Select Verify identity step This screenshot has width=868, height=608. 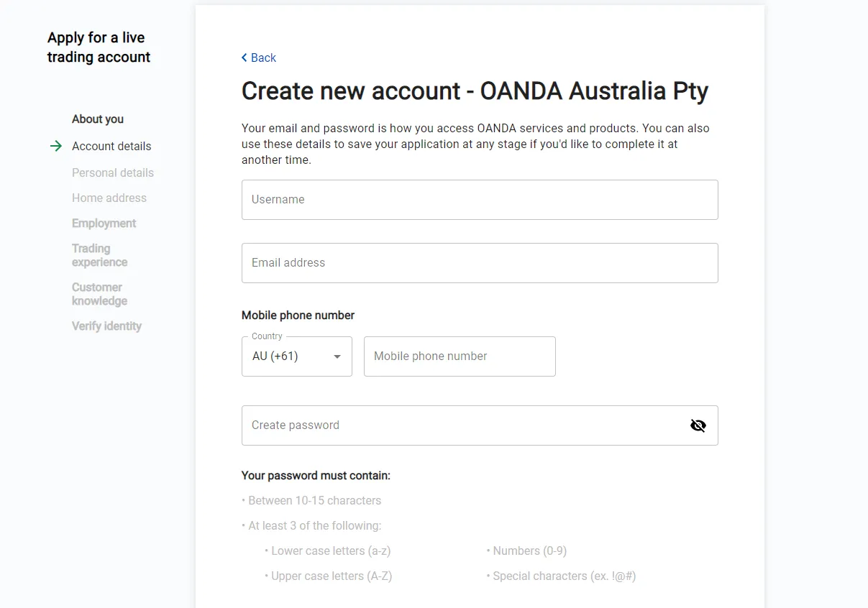(106, 326)
